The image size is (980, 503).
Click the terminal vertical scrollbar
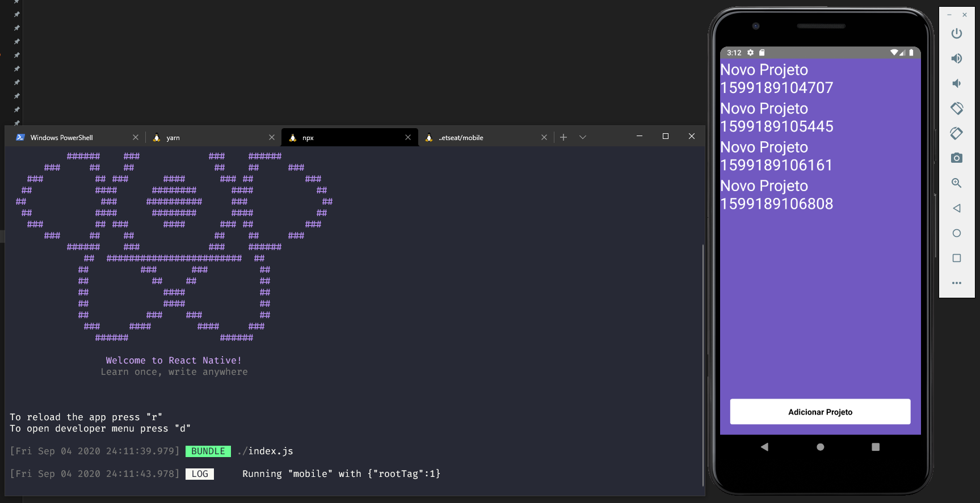(703, 363)
